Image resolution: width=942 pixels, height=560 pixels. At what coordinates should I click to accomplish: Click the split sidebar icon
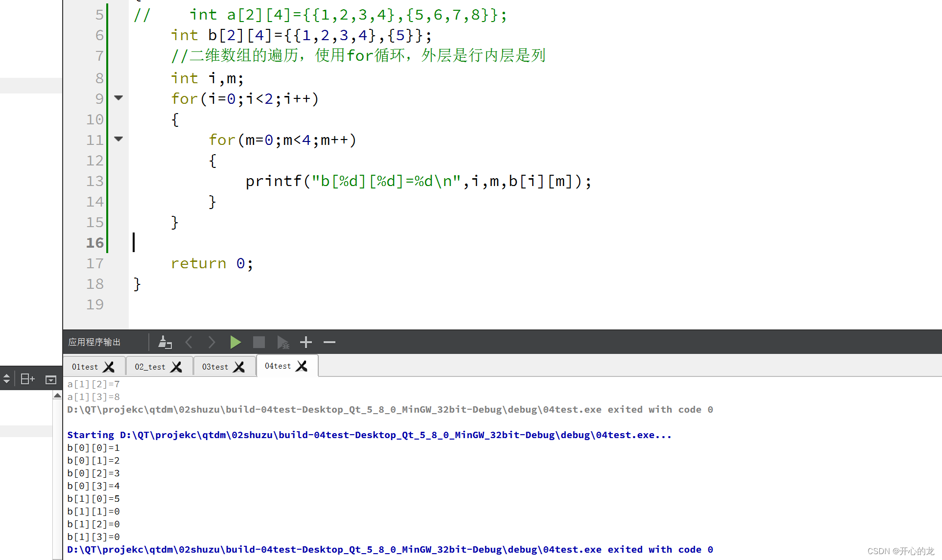tap(27, 379)
